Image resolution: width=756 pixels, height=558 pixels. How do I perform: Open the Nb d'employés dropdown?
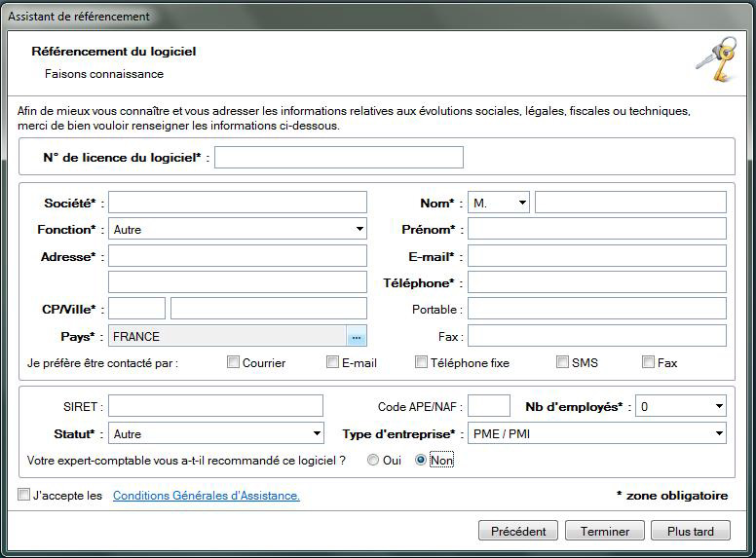(681, 406)
